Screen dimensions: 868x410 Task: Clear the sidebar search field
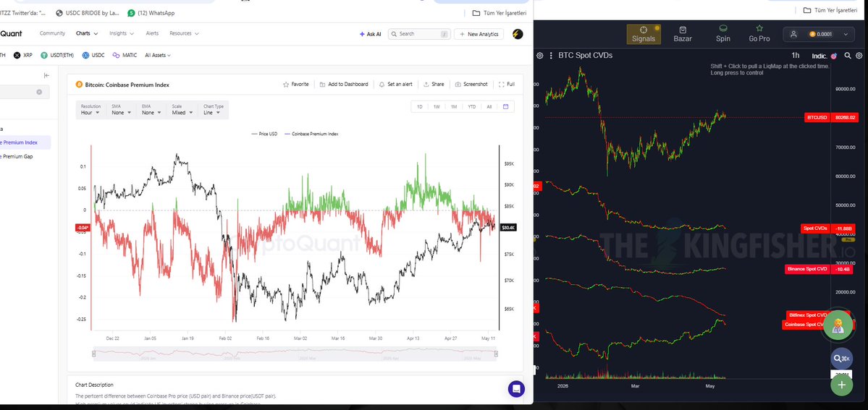point(39,92)
